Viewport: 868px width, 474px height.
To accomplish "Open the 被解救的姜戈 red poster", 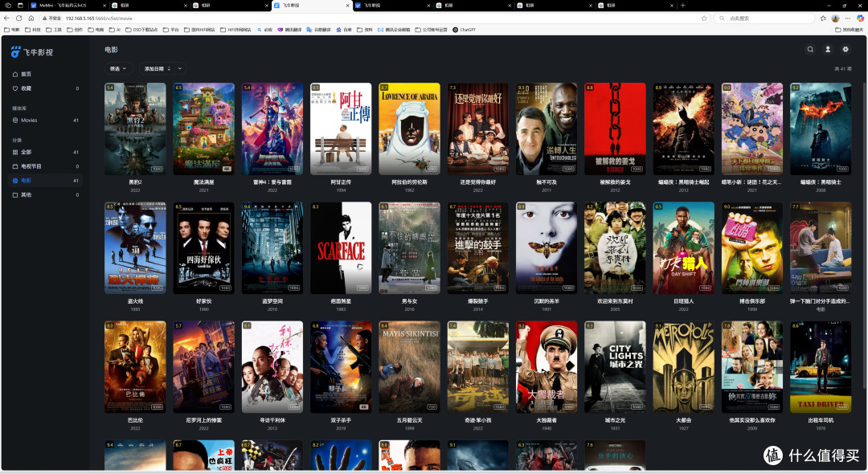I will click(x=615, y=129).
